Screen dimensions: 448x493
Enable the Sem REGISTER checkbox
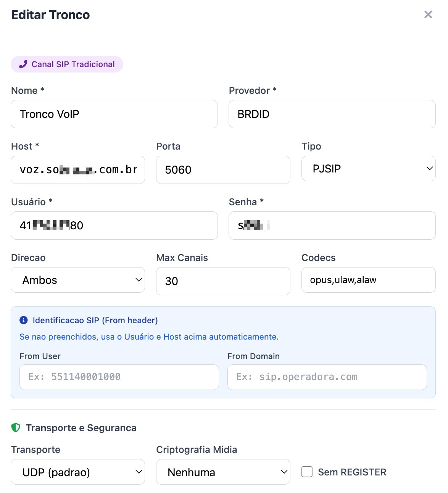tap(307, 472)
